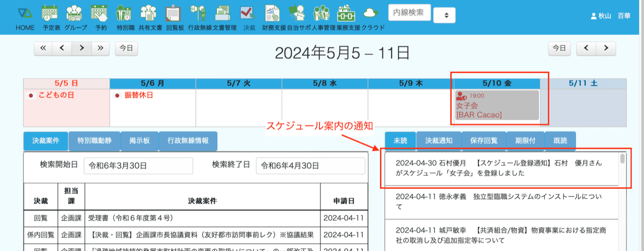Switch to the 決裁通知 tab
Image resolution: width=644 pixels, height=251 pixels.
click(439, 141)
